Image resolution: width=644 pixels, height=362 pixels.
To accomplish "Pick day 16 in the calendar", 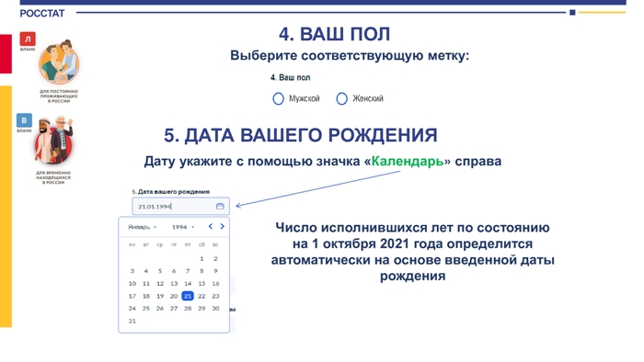I will (x=215, y=284).
